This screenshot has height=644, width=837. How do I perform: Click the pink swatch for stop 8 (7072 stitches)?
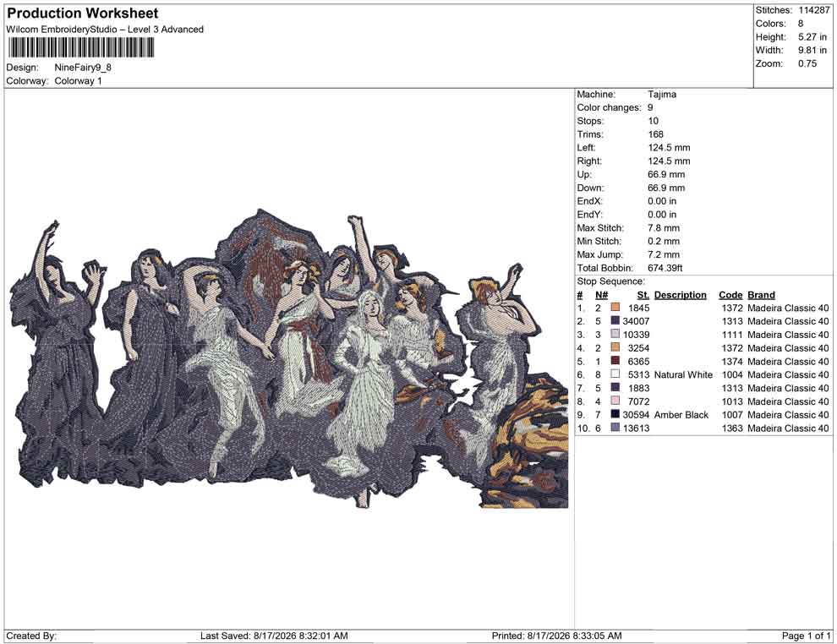[x=615, y=401]
